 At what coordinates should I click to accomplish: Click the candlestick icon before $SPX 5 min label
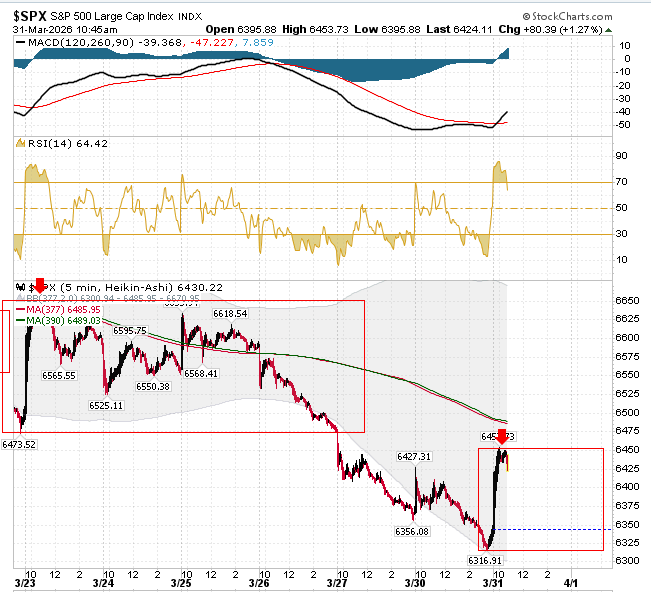point(20,287)
